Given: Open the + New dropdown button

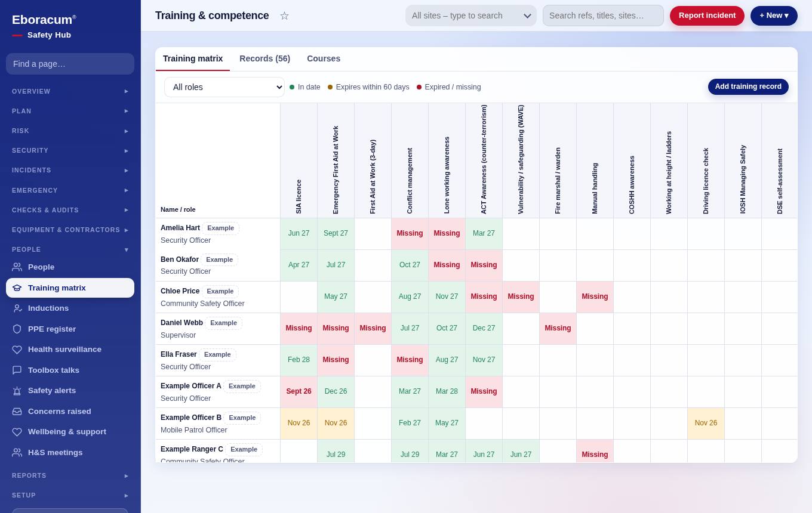Looking at the screenshot, I should 774,16.
